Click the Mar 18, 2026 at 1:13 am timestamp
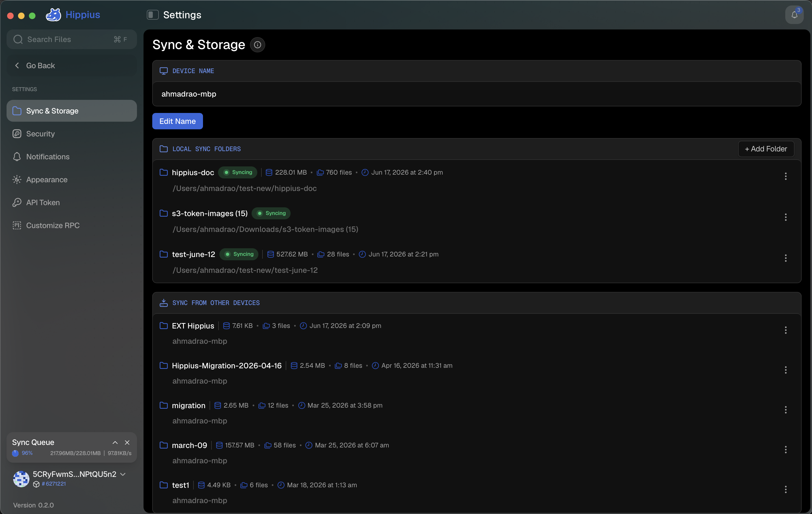 coord(322,485)
